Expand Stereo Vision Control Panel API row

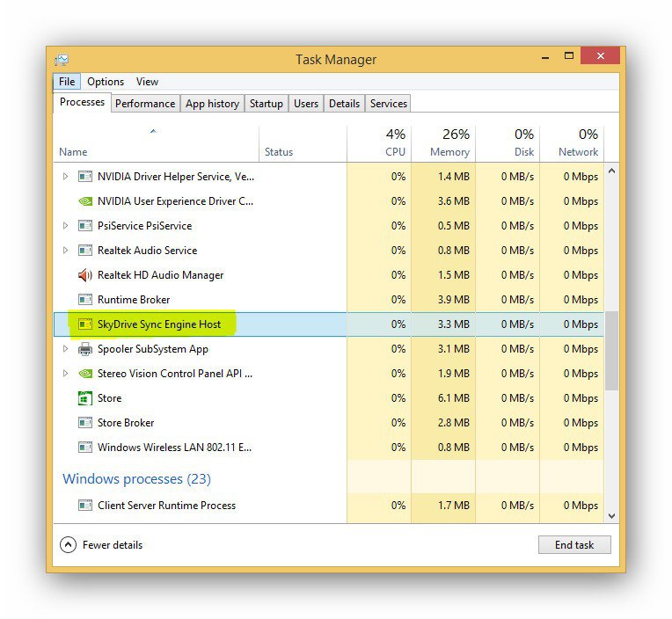(66, 374)
